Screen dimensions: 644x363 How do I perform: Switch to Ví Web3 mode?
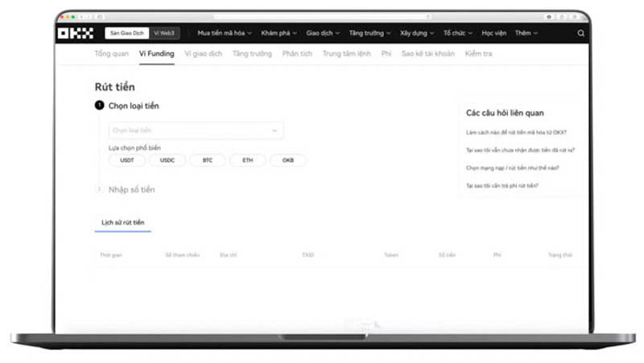(x=164, y=33)
